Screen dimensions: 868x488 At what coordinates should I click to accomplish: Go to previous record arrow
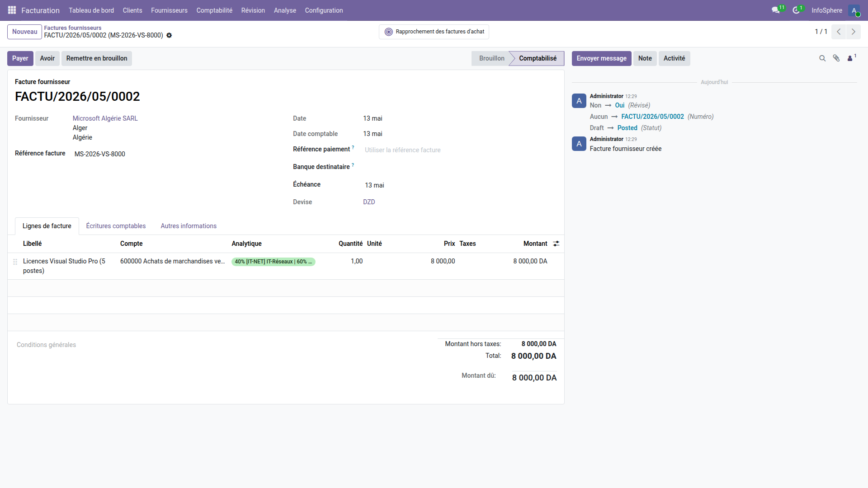pos(839,32)
